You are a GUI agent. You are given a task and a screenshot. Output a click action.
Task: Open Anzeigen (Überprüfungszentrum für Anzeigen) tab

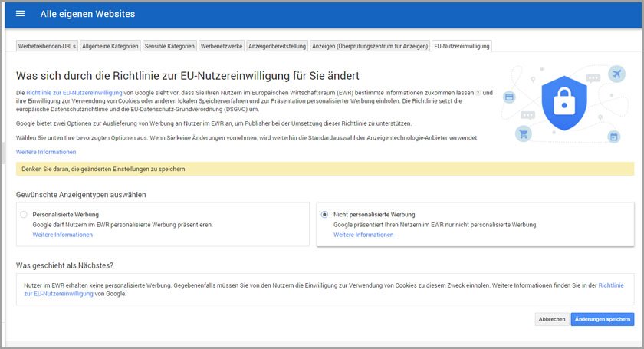370,46
